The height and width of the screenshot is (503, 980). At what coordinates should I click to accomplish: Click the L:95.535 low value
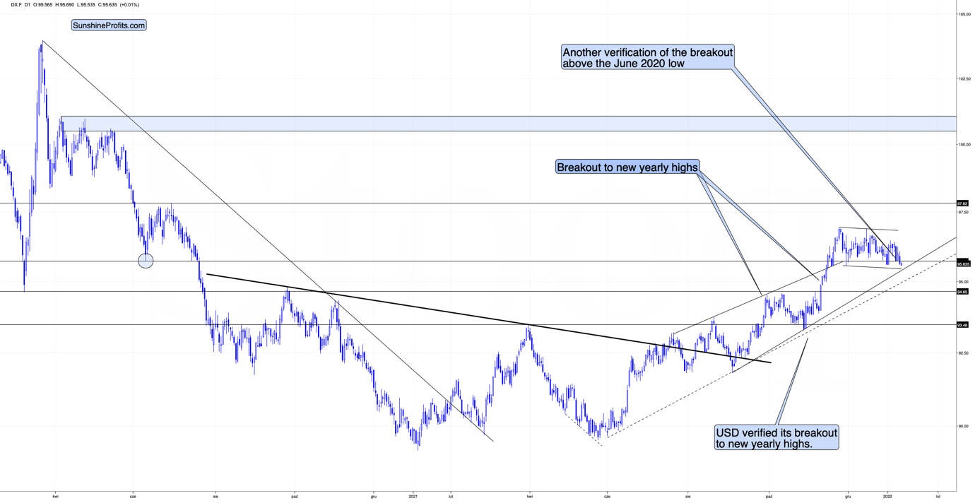pos(86,5)
